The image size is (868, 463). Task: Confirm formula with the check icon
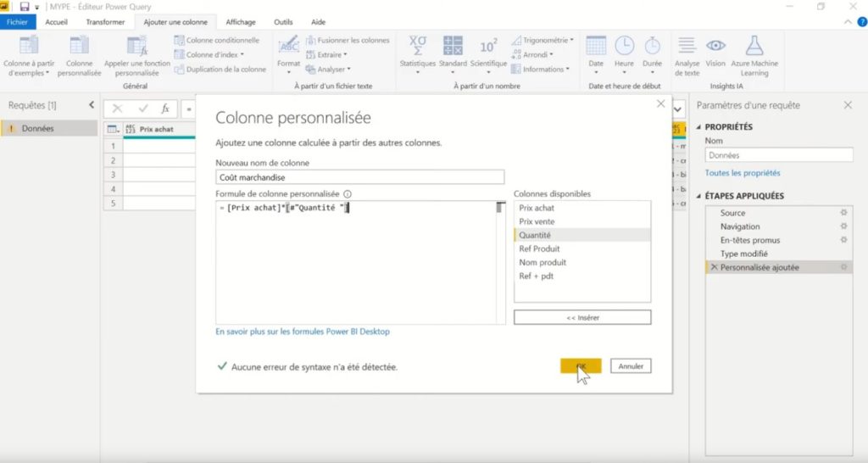pyautogui.click(x=142, y=109)
